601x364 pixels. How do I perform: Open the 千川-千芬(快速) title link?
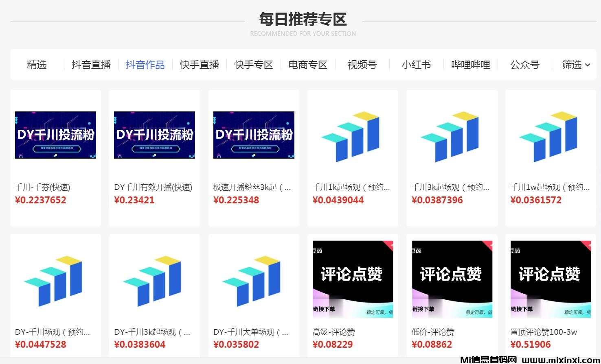click(43, 187)
